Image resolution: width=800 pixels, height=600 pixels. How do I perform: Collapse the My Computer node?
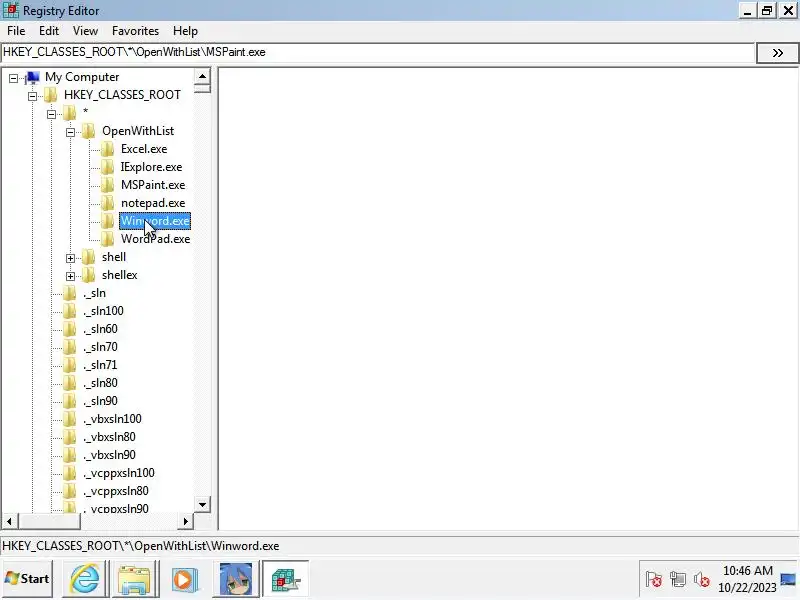tap(13, 78)
